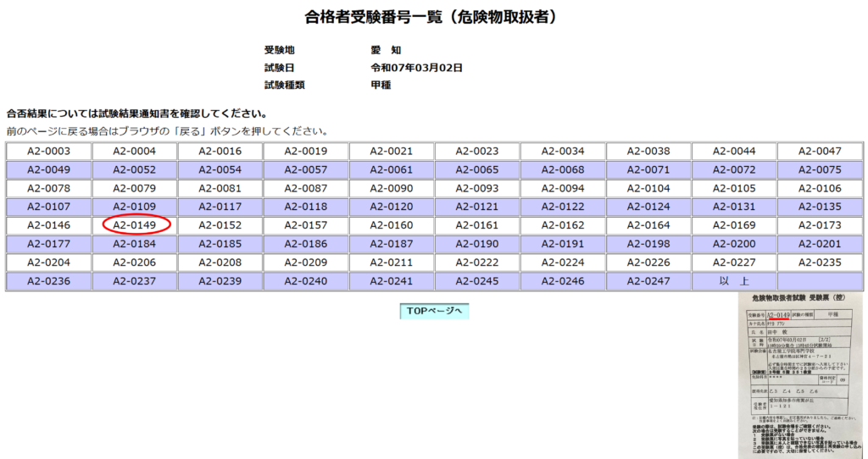Screen dimensions: 868x459
Task: Select the A2-0047 table cell
Action: (x=819, y=152)
